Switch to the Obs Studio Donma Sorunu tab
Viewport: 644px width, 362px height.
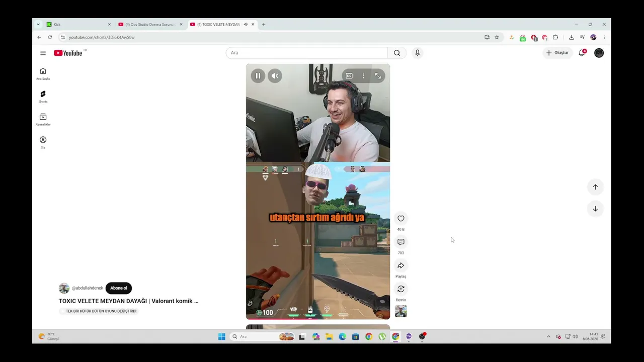tap(150, 24)
